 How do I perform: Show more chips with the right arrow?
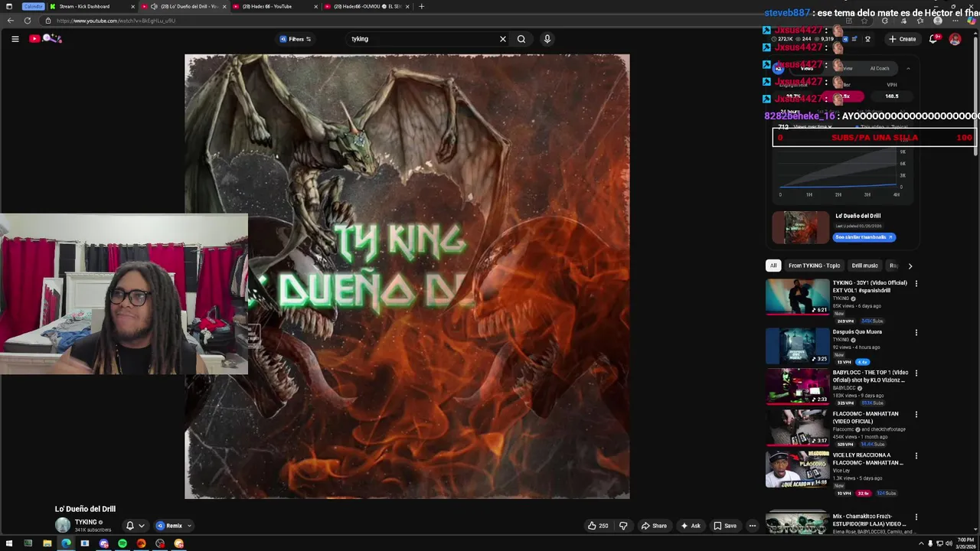pos(910,266)
